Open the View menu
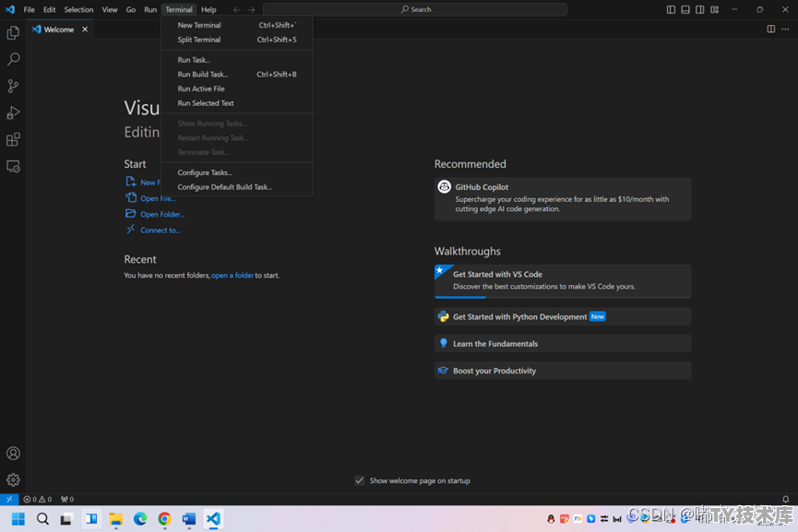The width and height of the screenshot is (798, 532). pyautogui.click(x=110, y=9)
